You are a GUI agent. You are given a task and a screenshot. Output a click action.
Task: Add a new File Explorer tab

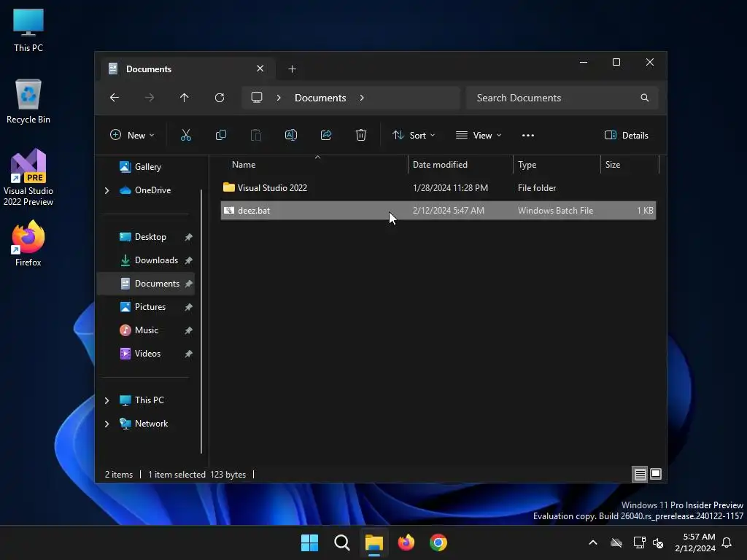point(292,69)
